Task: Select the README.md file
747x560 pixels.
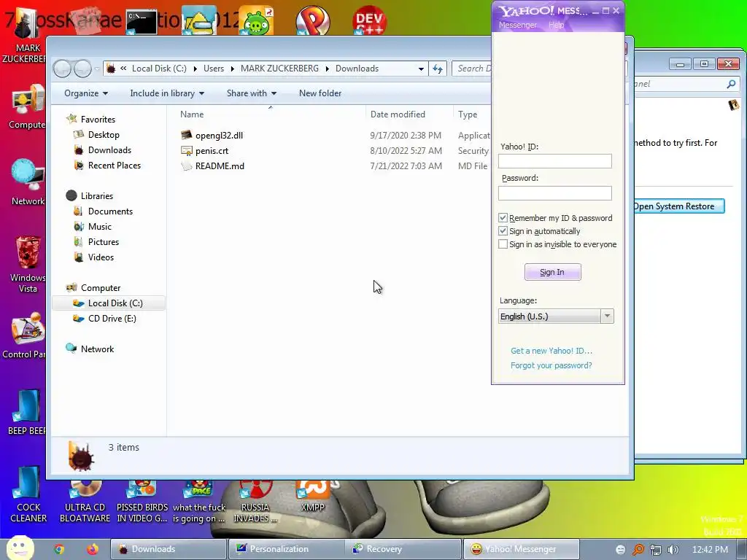Action: [x=220, y=166]
